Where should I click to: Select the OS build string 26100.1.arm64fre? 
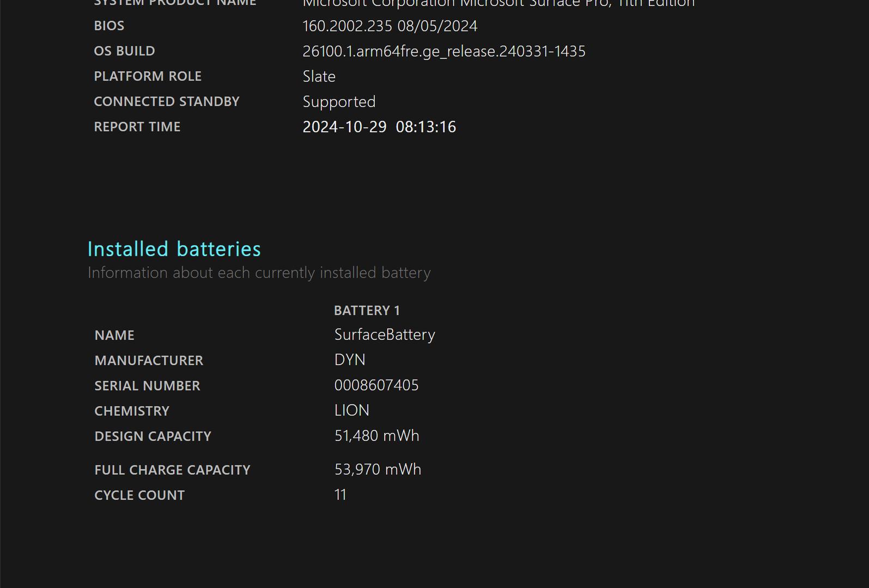443,51
